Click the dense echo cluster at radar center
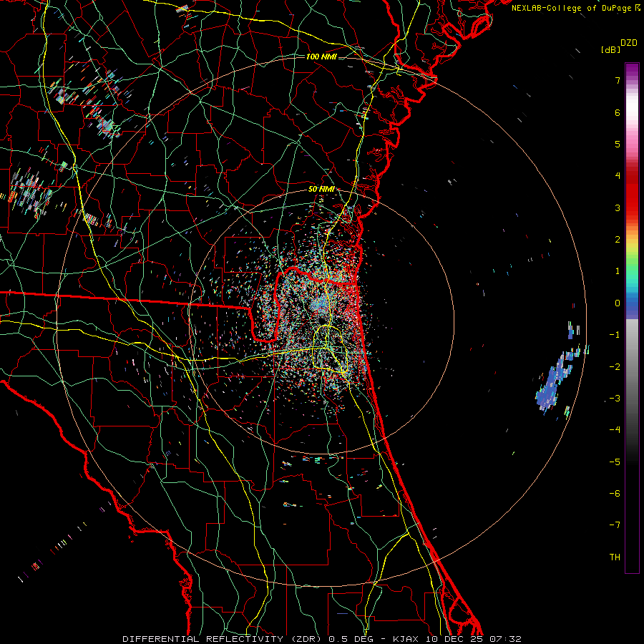The height and width of the screenshot is (644, 644). click(321, 306)
